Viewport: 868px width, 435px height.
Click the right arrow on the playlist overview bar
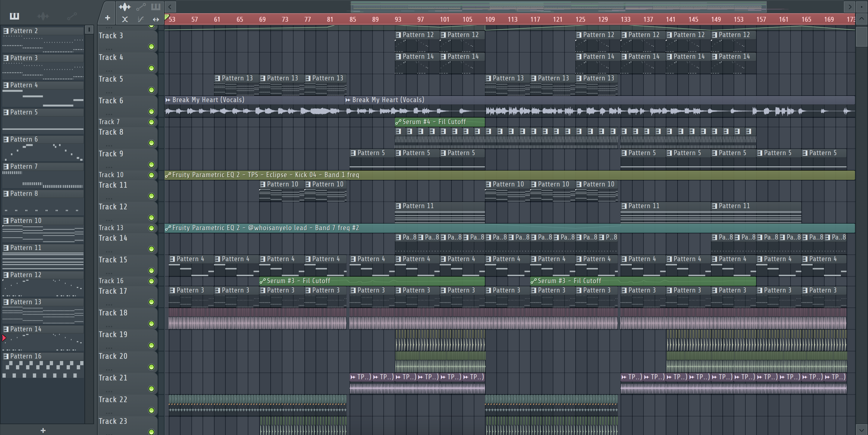(850, 6)
